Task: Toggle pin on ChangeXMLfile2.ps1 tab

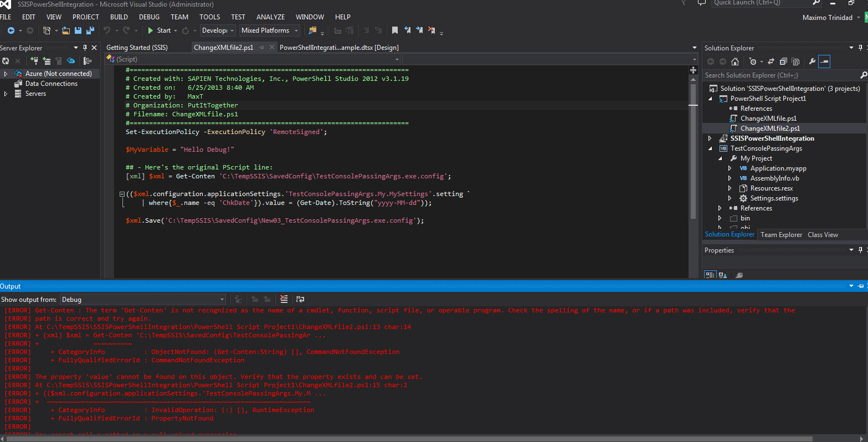Action: [262, 48]
